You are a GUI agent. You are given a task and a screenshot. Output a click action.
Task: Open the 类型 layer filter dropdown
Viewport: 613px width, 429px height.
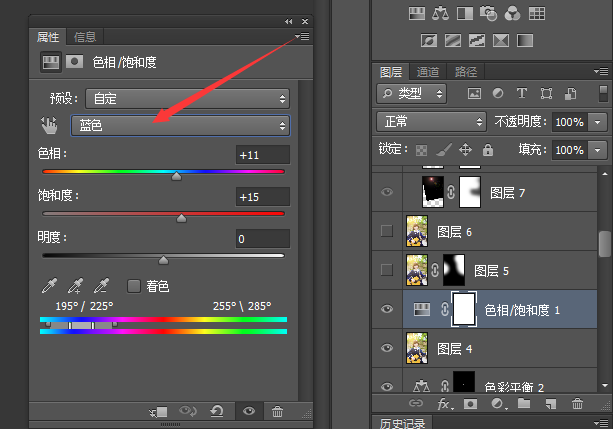pos(411,93)
